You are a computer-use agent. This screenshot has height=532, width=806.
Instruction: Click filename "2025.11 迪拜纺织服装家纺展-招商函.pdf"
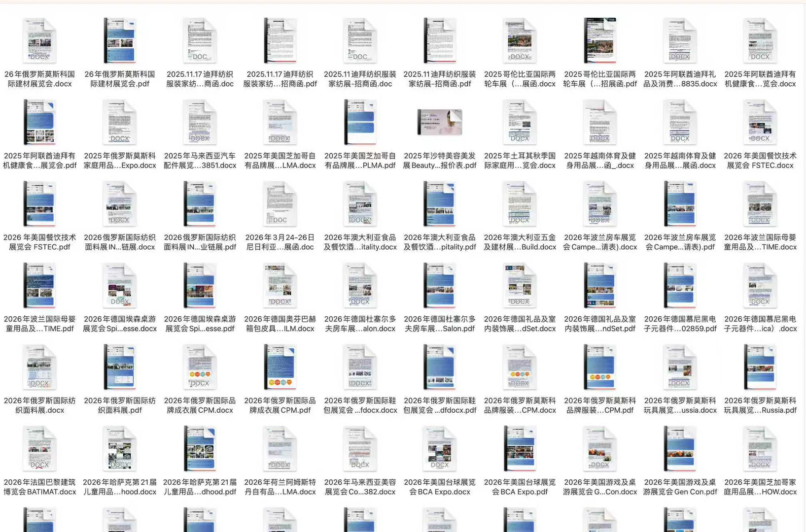pos(440,79)
